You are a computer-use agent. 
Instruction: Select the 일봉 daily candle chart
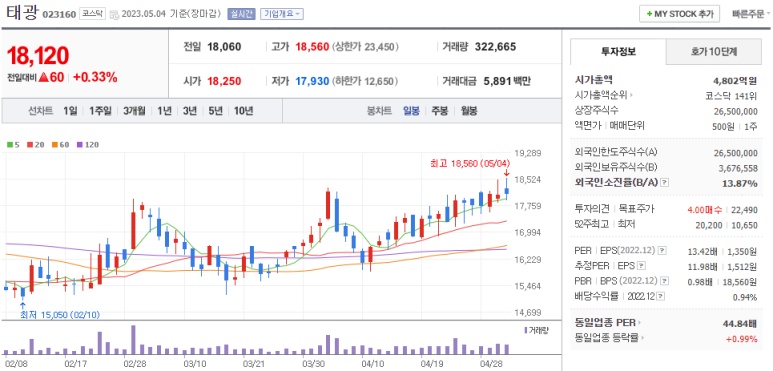(411, 111)
